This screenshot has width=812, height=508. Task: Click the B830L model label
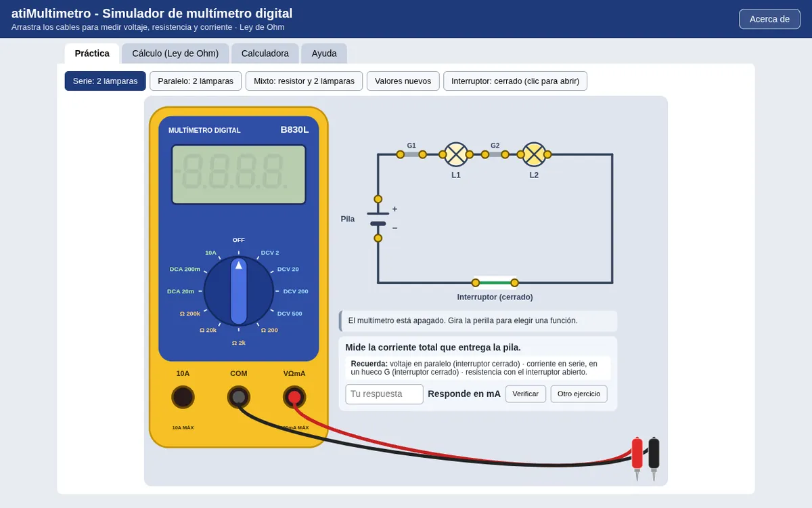[294, 129]
